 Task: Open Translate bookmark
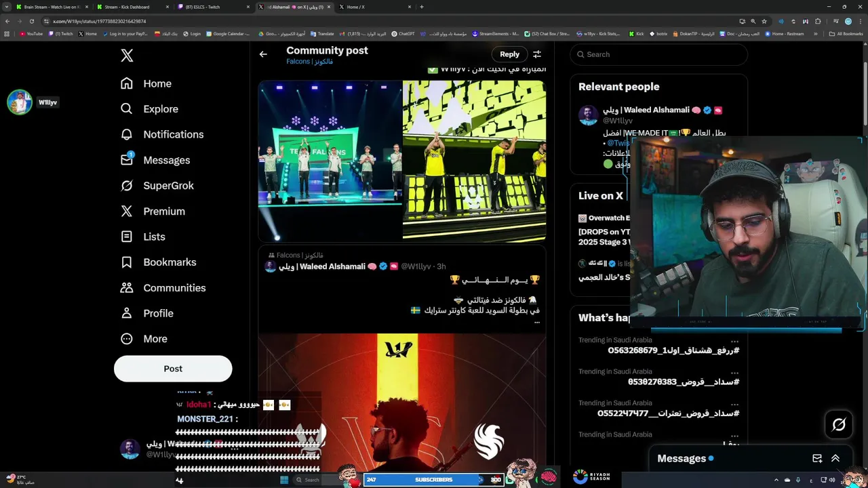322,34
